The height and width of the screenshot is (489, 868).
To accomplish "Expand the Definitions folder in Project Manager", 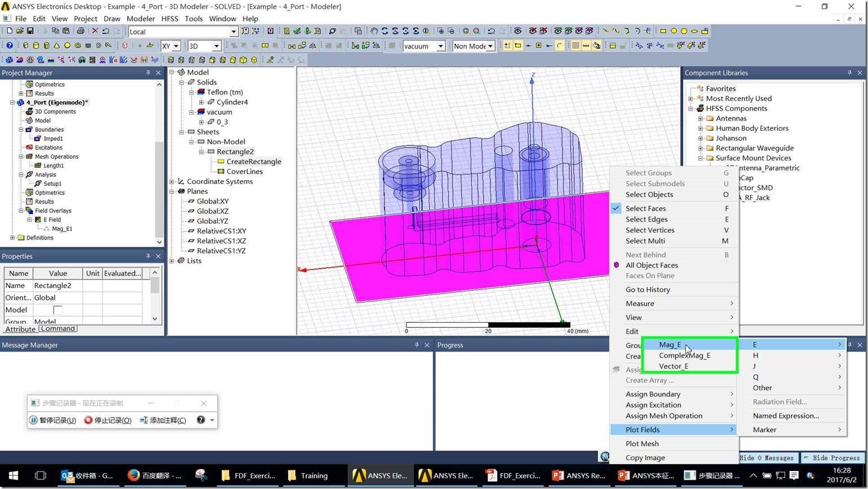I will click(x=12, y=238).
